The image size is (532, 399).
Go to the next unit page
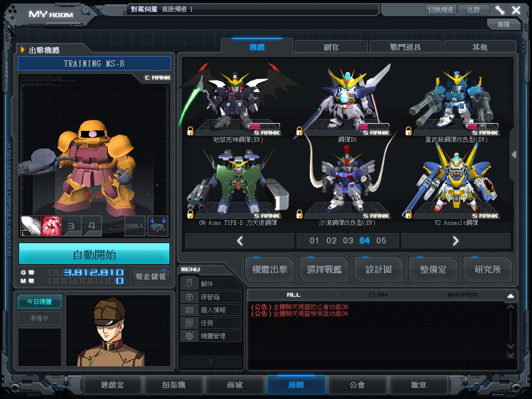(456, 241)
